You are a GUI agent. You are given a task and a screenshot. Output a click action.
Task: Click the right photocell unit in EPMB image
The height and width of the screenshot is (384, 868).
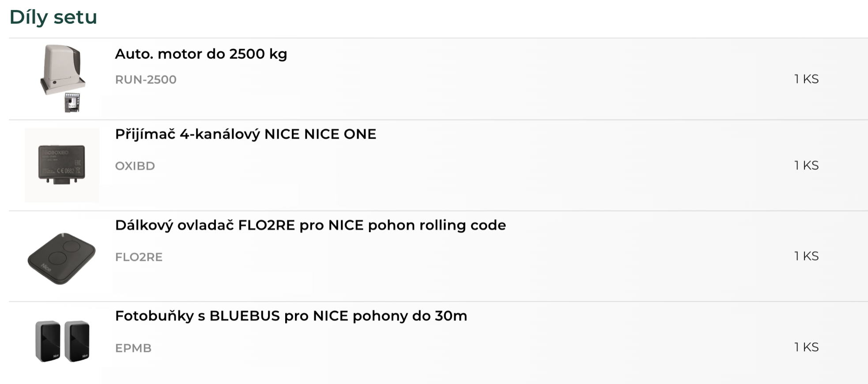pos(77,341)
